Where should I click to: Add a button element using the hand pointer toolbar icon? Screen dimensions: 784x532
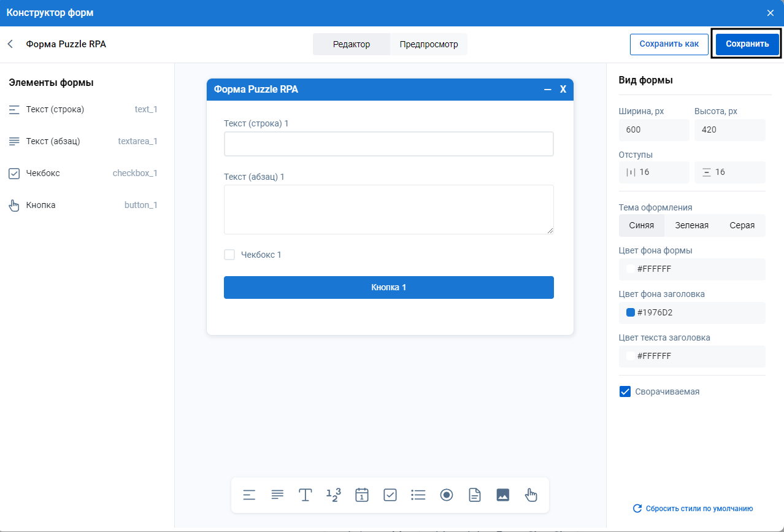[531, 495]
